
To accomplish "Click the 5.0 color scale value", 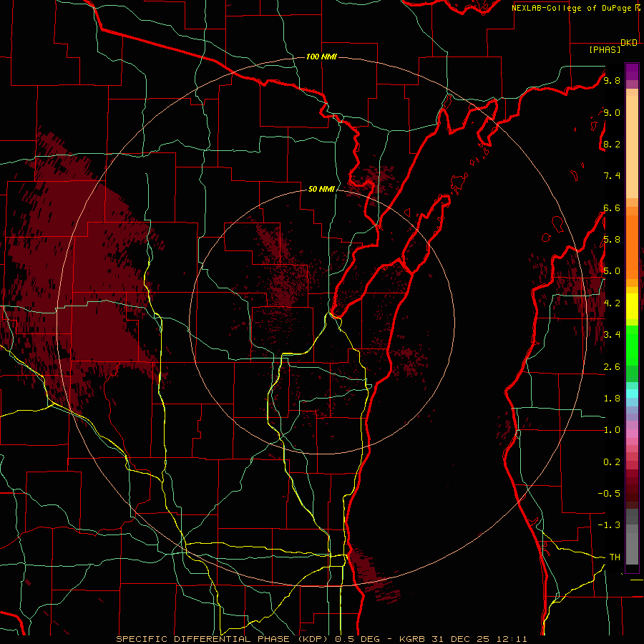I will coord(612,271).
